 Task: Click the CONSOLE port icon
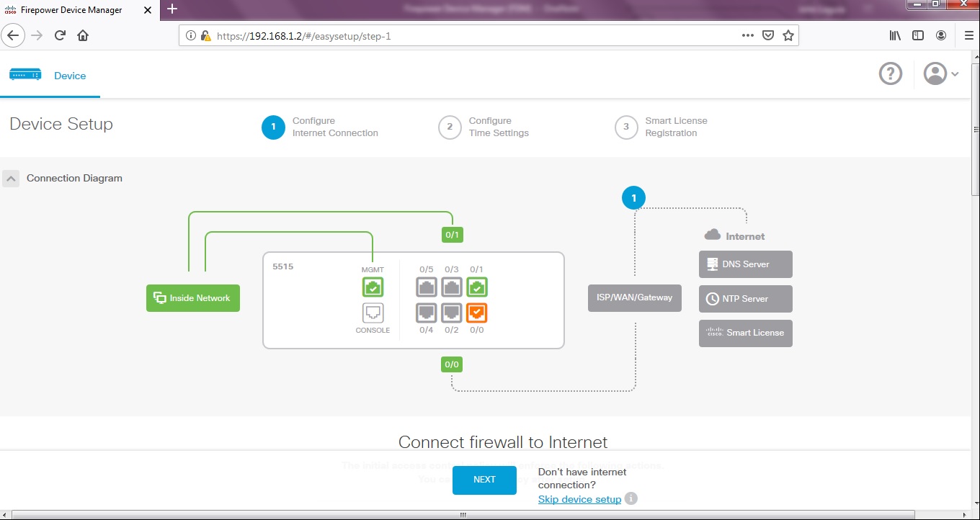[373, 312]
